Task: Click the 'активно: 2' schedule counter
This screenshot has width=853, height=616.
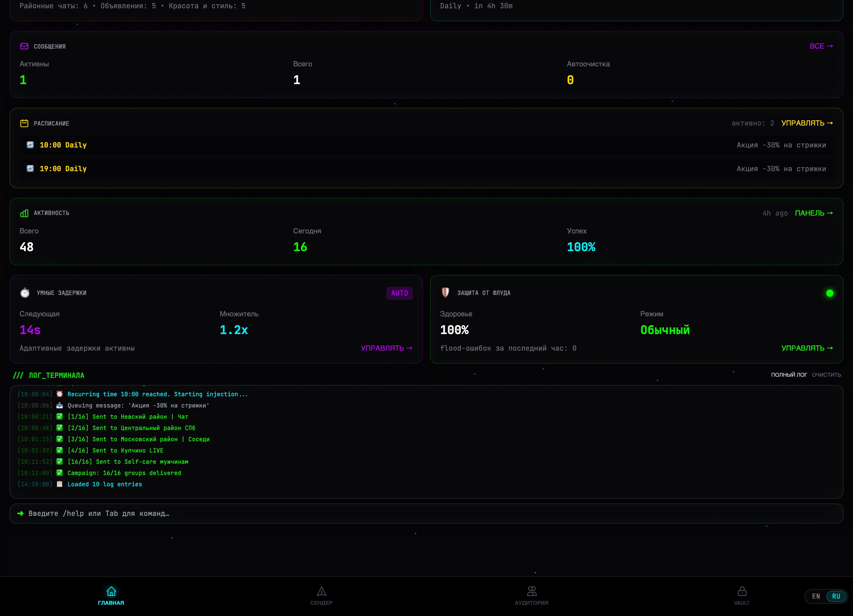Action: coord(753,123)
